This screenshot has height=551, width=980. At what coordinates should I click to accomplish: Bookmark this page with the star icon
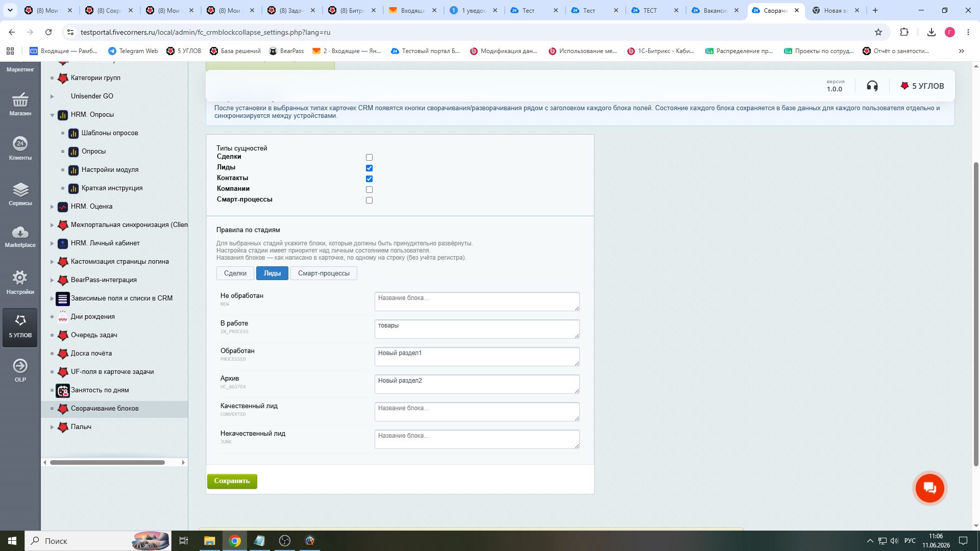(878, 32)
